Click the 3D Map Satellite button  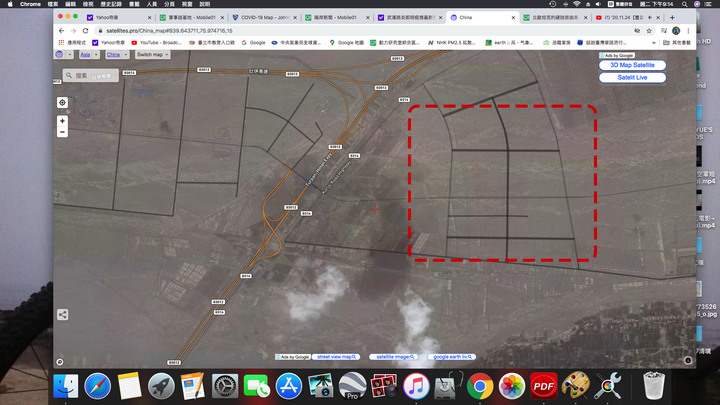(632, 65)
